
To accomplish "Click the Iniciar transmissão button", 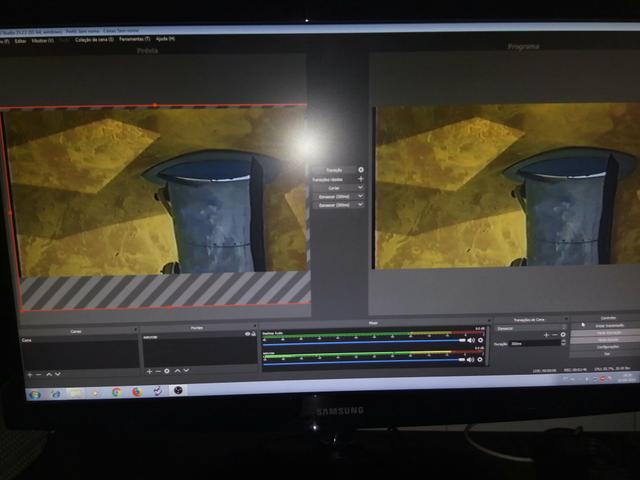I will 609,326.
